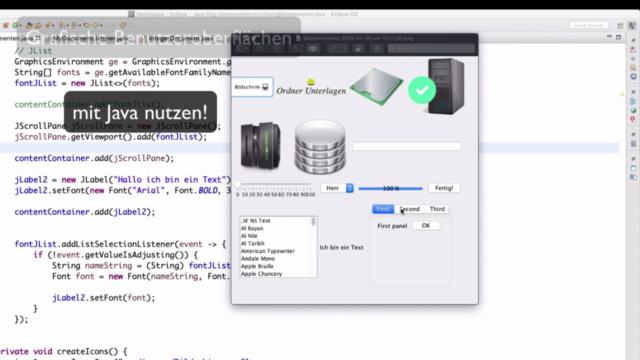Screen dimensions: 640x360
Task: Click the tower server image
Action: (446, 86)
